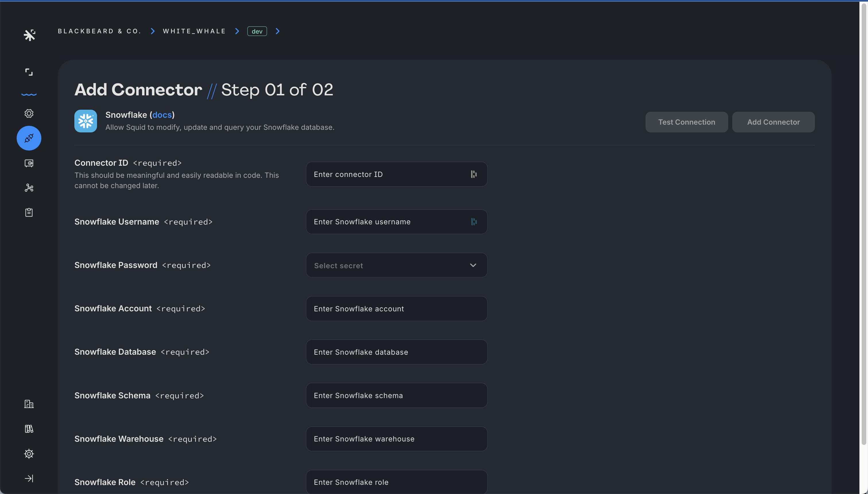Open the expand-frame icon in sidebar

point(29,72)
